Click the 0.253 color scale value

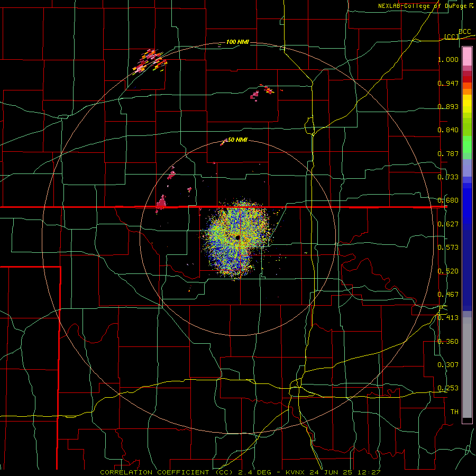448,388
